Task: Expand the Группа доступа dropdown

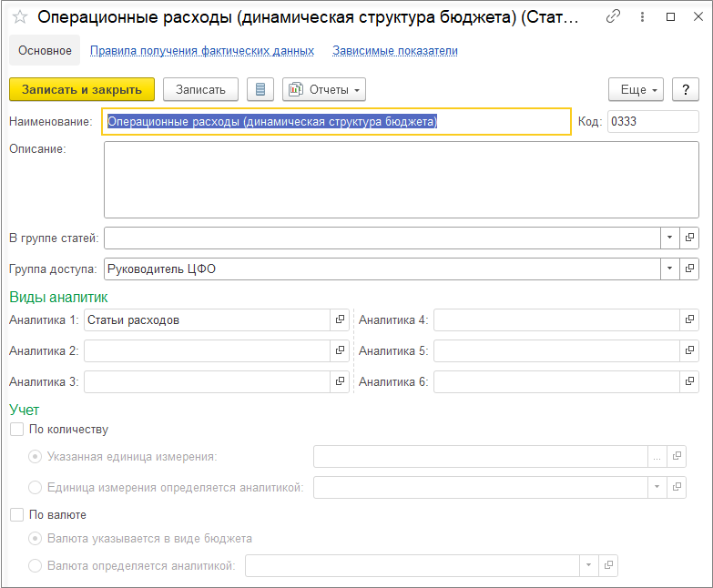Action: (670, 269)
